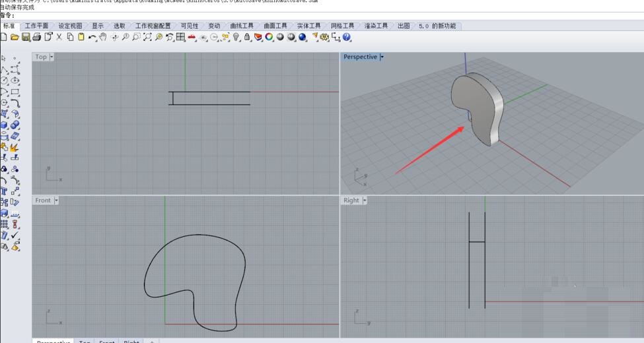The height and width of the screenshot is (343, 644).
Task: Open the 实体工具 toolbar tab
Action: [308, 26]
